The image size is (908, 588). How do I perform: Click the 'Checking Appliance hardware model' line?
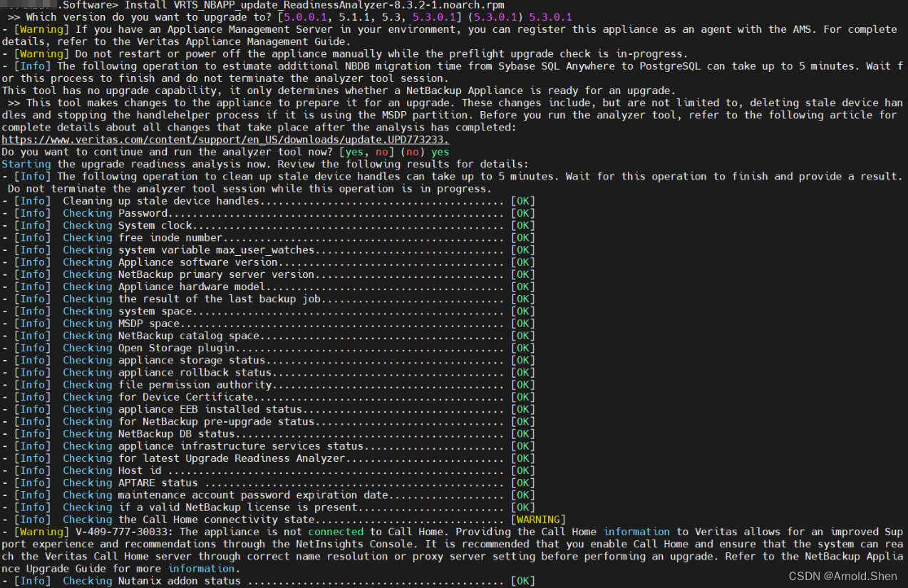(268, 287)
